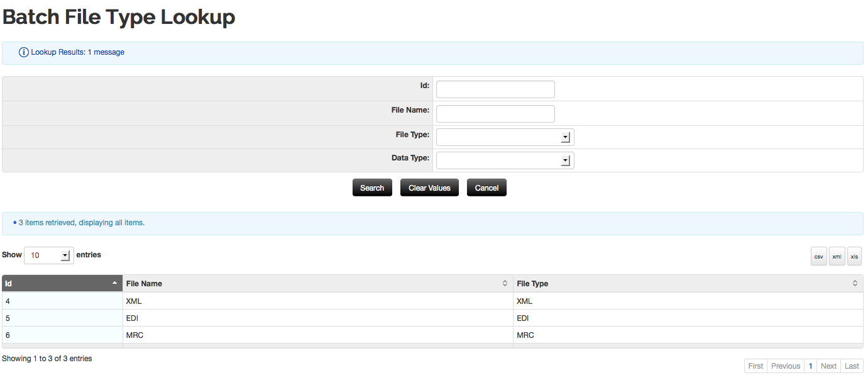
Task: Focus the File Name input field
Action: pyautogui.click(x=495, y=114)
